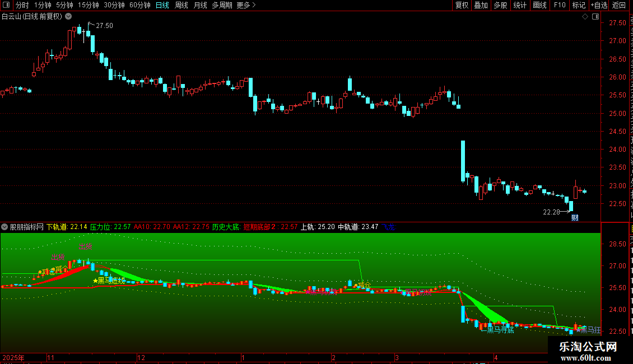Click the 24.00 main chart axis label
This screenshot has height=364, width=633.
618,150
